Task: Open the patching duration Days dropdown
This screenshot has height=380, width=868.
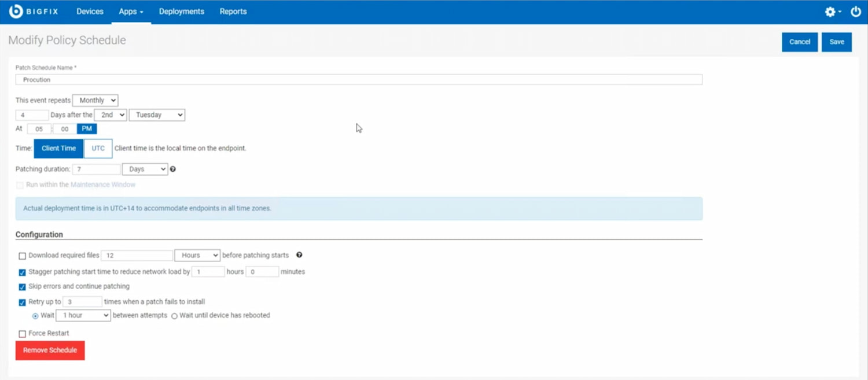Action: tap(145, 168)
